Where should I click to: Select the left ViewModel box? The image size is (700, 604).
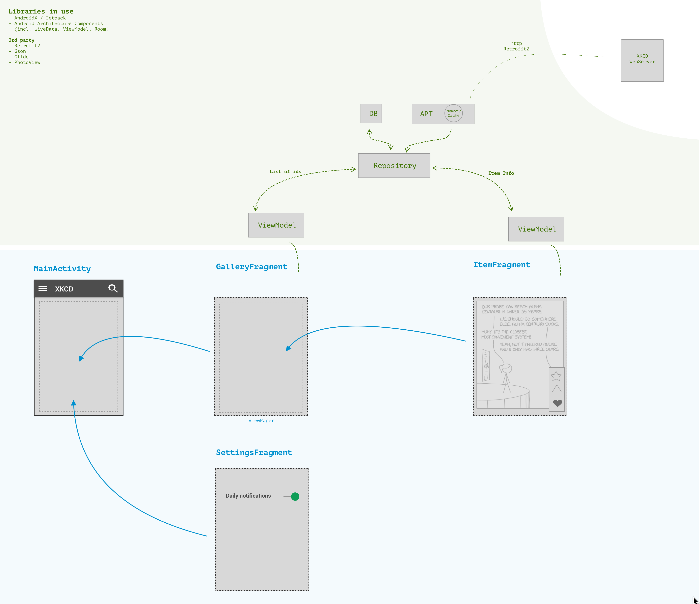coord(276,225)
